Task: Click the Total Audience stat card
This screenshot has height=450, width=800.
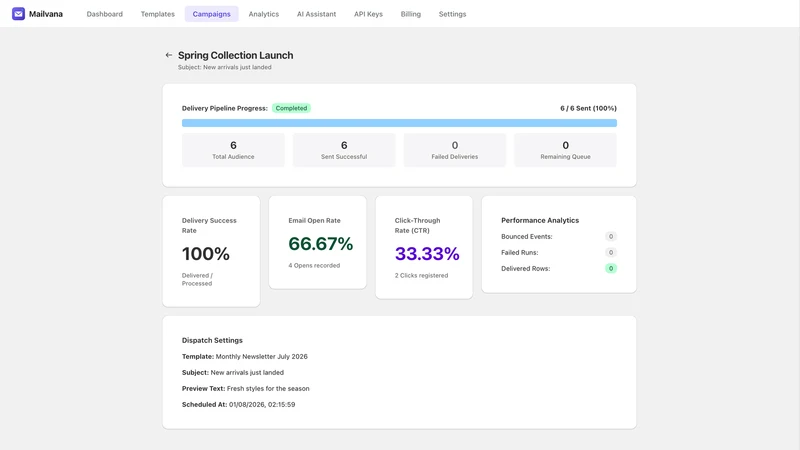Action: [233, 150]
